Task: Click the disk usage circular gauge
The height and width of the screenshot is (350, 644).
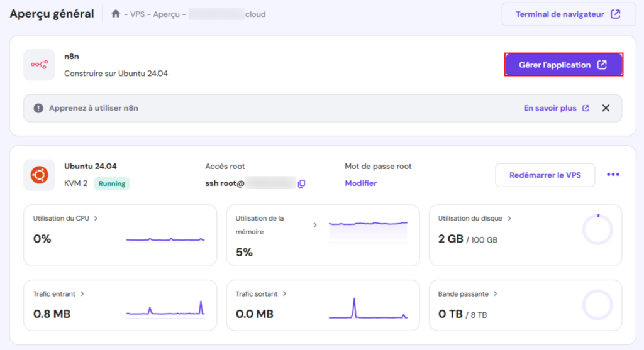Action: pos(597,229)
